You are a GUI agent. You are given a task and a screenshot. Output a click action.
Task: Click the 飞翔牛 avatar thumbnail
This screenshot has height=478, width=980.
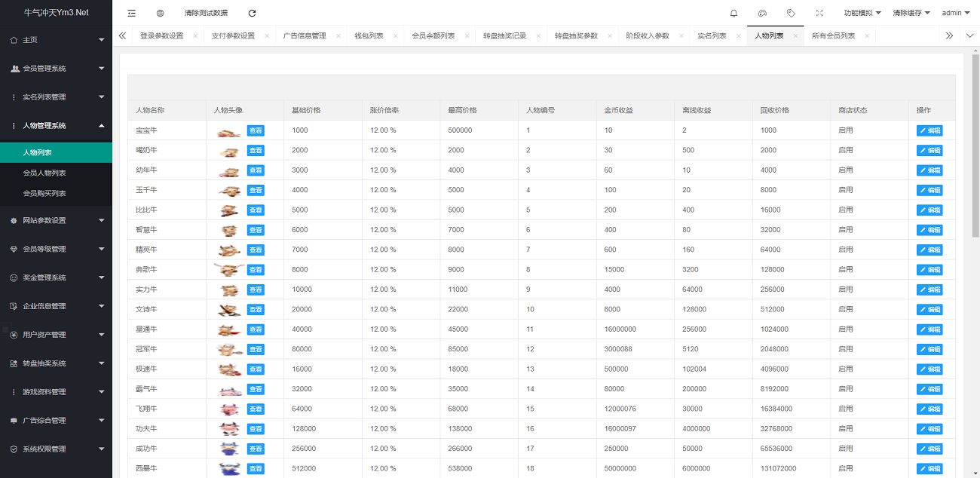229,409
